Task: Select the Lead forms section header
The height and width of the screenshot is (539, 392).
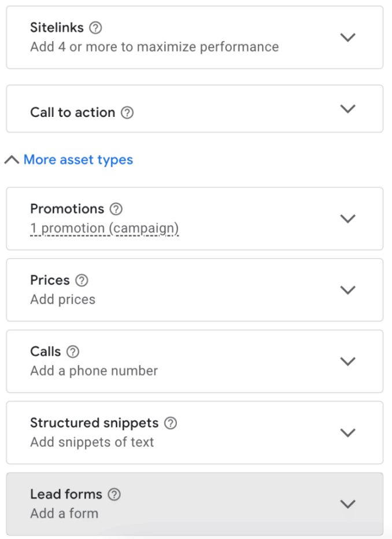Action: (x=66, y=494)
